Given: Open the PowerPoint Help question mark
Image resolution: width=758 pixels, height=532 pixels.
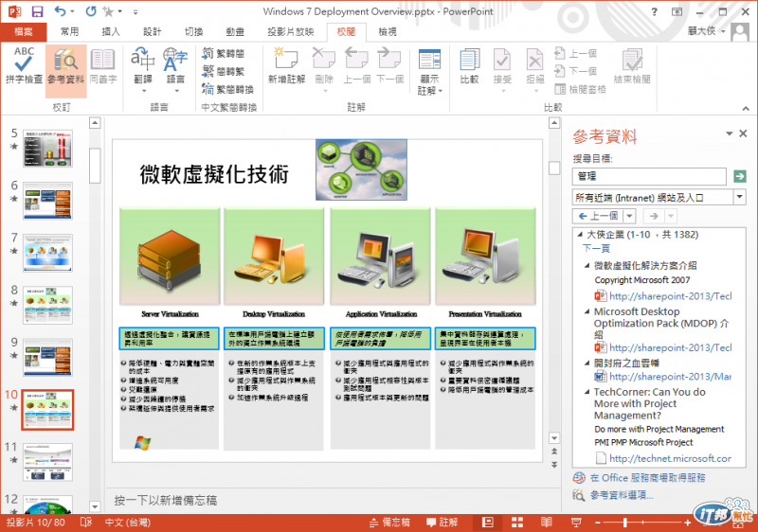Looking at the screenshot, I should coord(654,11).
